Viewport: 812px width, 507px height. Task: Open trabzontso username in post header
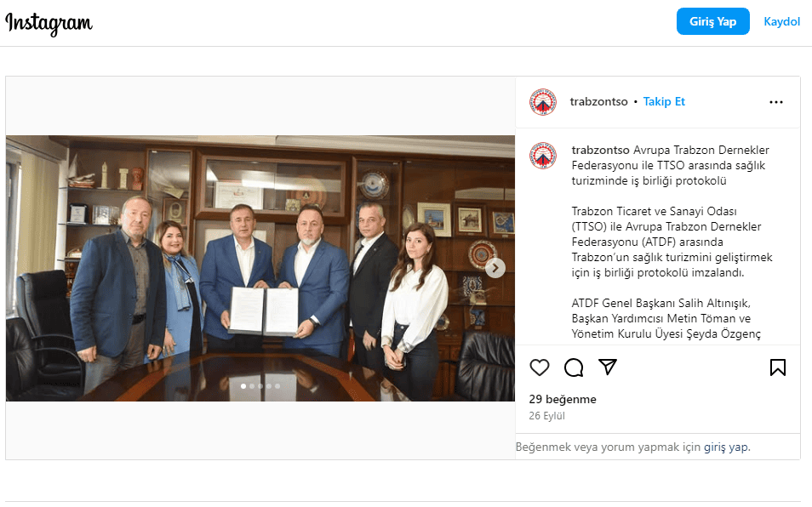[598, 101]
